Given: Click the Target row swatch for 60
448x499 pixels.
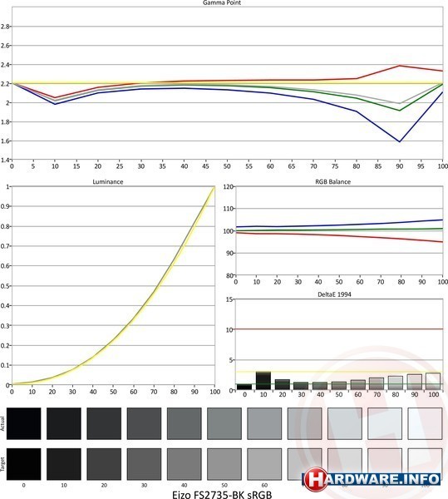Looking at the screenshot, I should tap(264, 464).
